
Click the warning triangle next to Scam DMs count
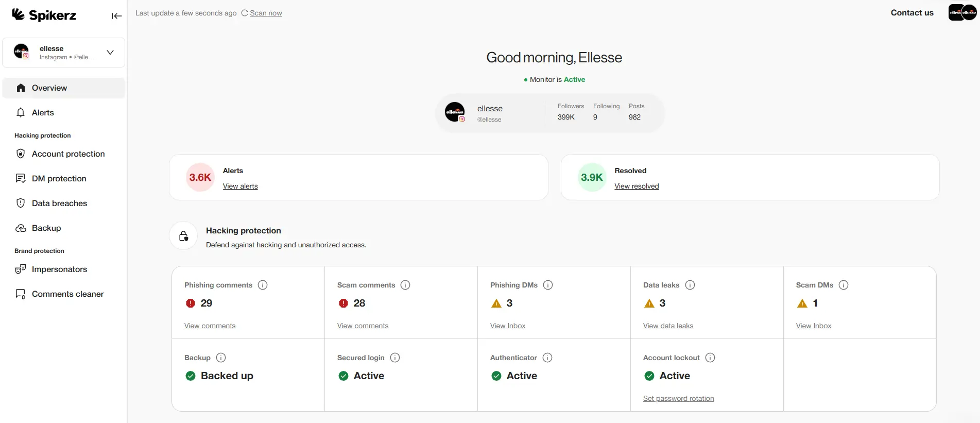pos(802,303)
